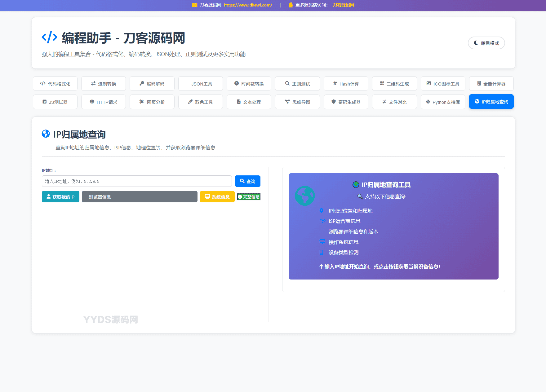Select the 二维码生成 tab
This screenshot has height=392, width=546.
click(394, 84)
